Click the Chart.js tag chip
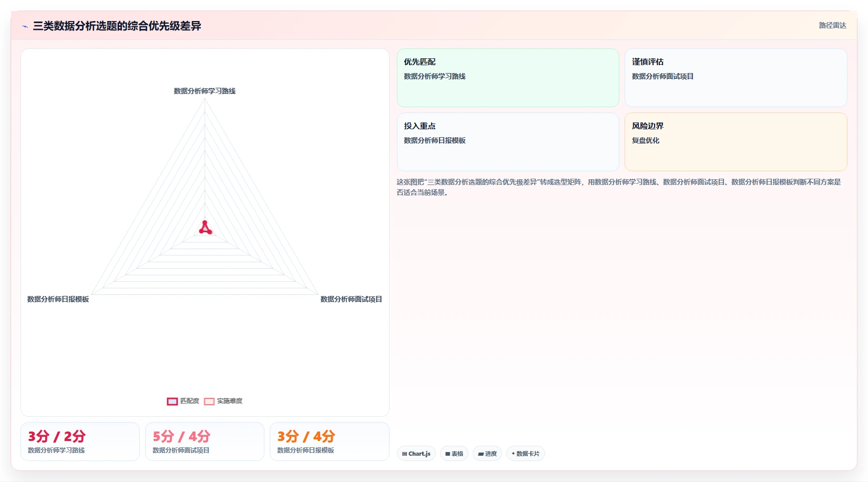This screenshot has height=482, width=868. (x=416, y=454)
